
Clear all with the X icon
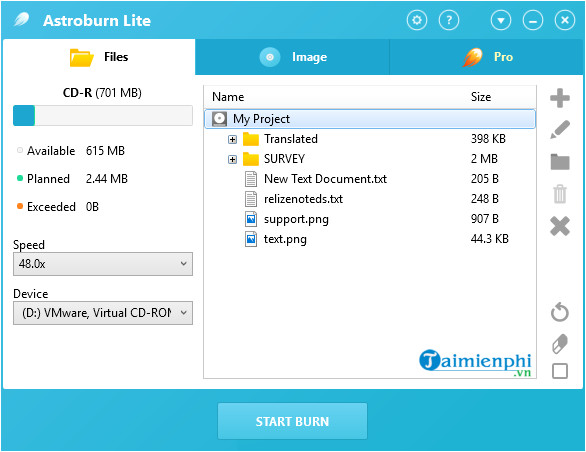point(560,226)
